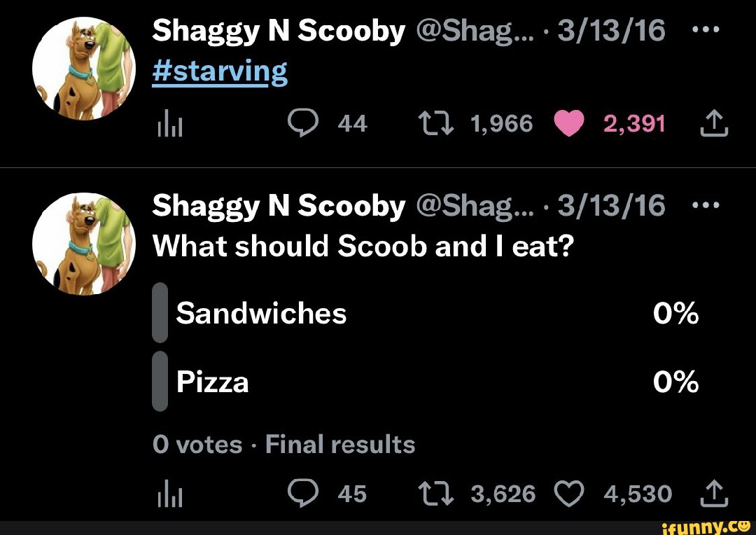Vote for the Pizza poll option
Screen dimensions: 756x535
[213, 382]
